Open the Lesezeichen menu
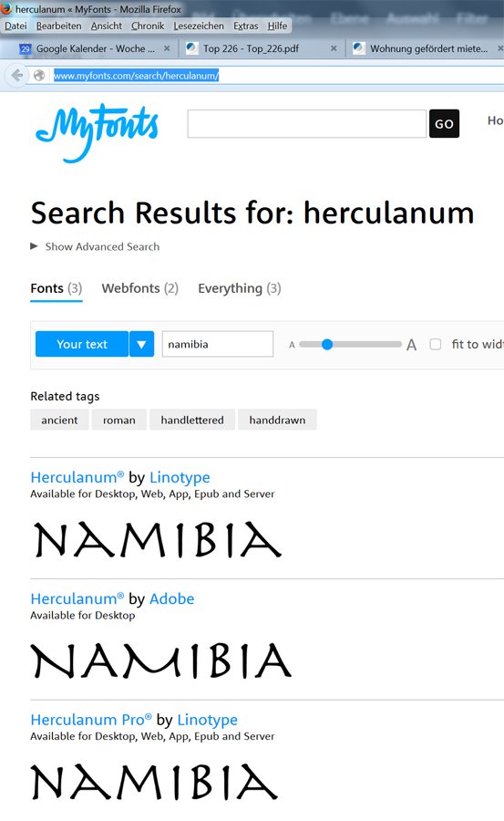The image size is (504, 821). (x=199, y=26)
